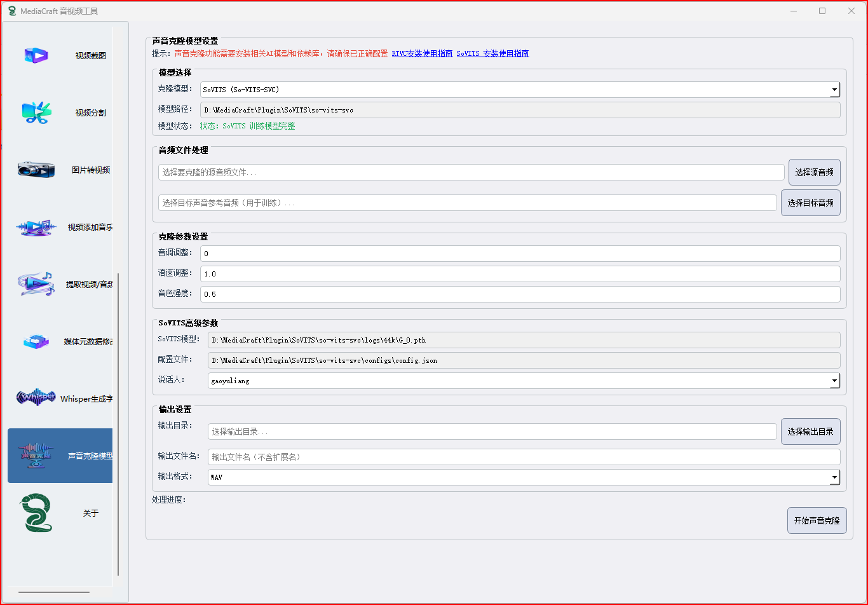Open the Whisper subtitle generation icon
This screenshot has height=605, width=868.
coord(36,398)
